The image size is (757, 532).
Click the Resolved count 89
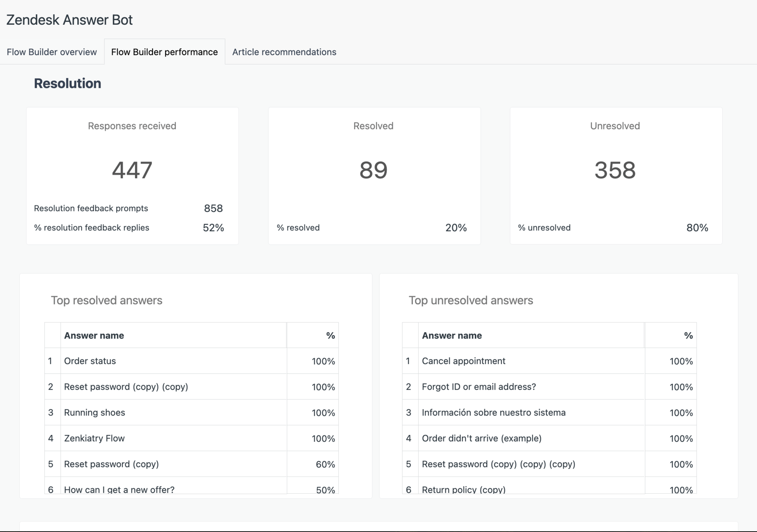[x=373, y=170]
